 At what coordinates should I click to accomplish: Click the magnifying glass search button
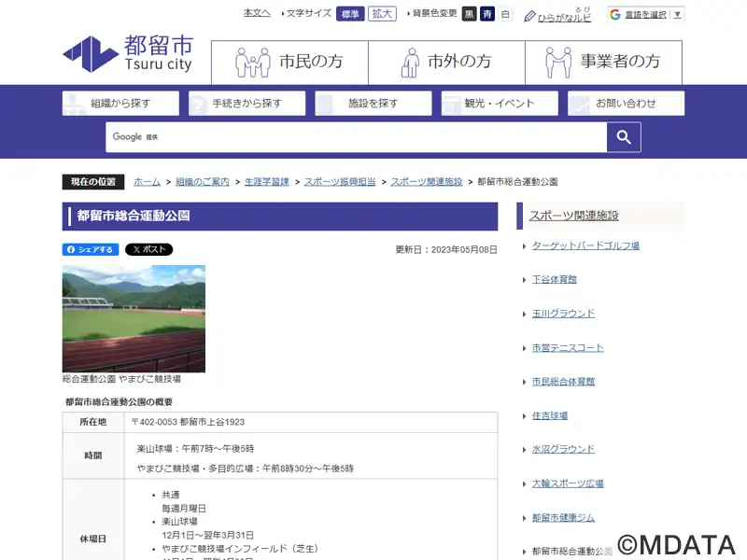624,137
